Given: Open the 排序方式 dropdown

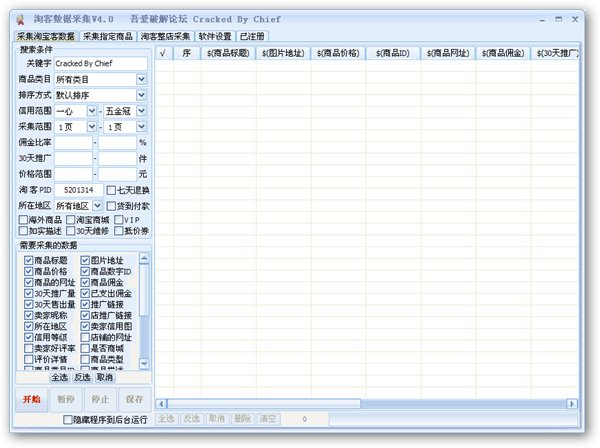Looking at the screenshot, I should (x=141, y=95).
